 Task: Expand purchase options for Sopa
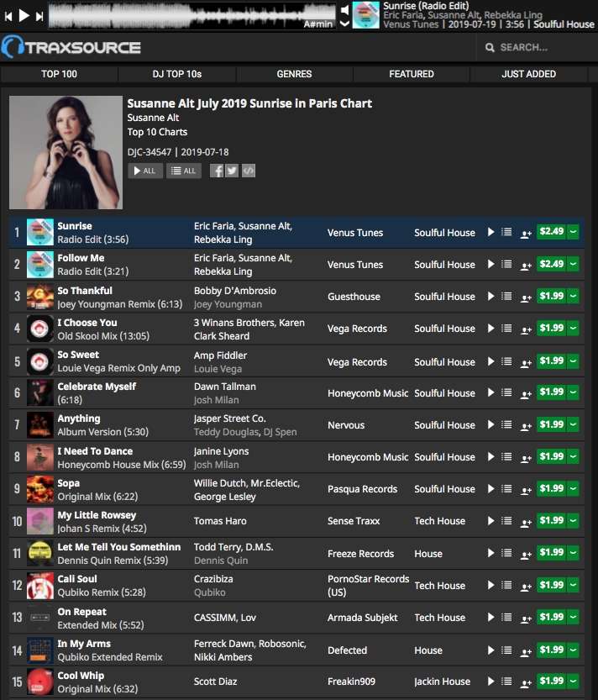point(574,489)
